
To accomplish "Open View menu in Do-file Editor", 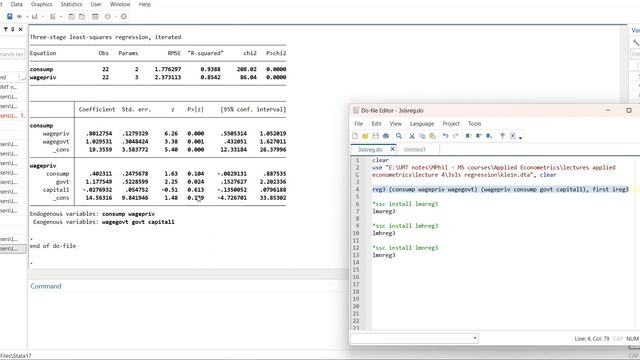I will coord(395,124).
